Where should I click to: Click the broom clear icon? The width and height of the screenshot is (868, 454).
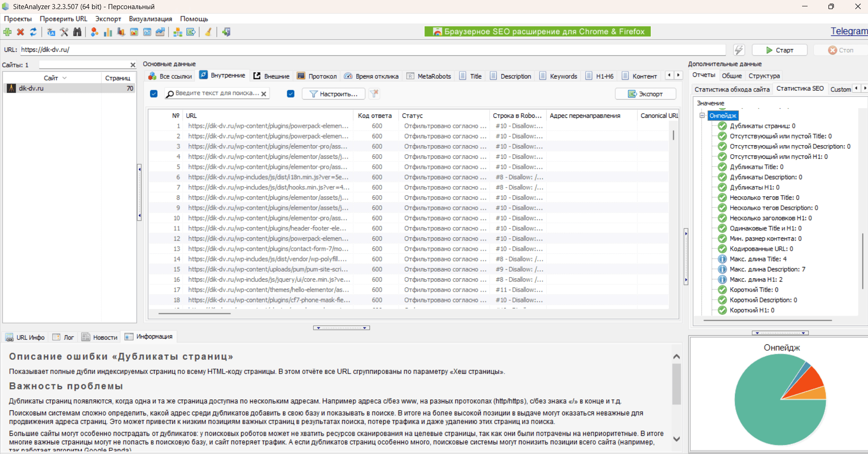tap(208, 32)
